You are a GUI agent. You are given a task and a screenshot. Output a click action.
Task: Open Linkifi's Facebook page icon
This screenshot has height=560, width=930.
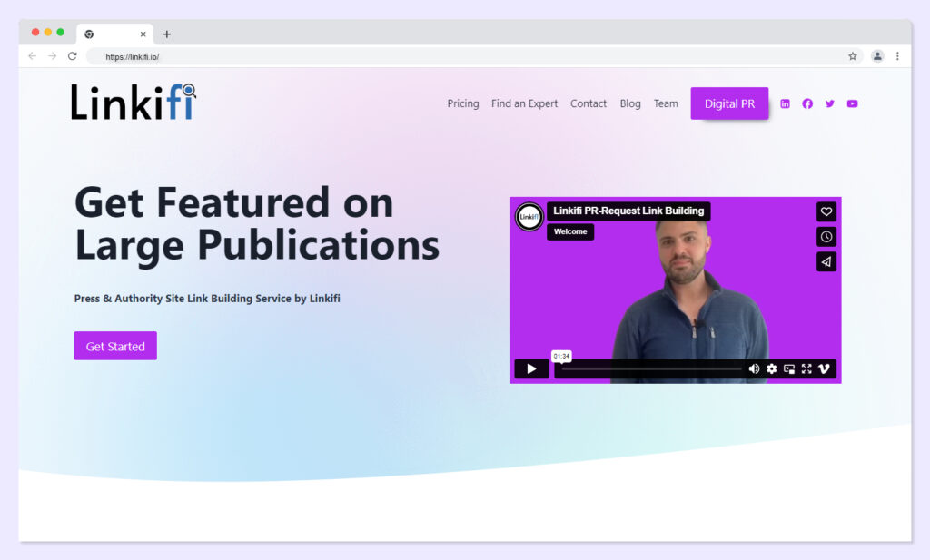point(807,103)
